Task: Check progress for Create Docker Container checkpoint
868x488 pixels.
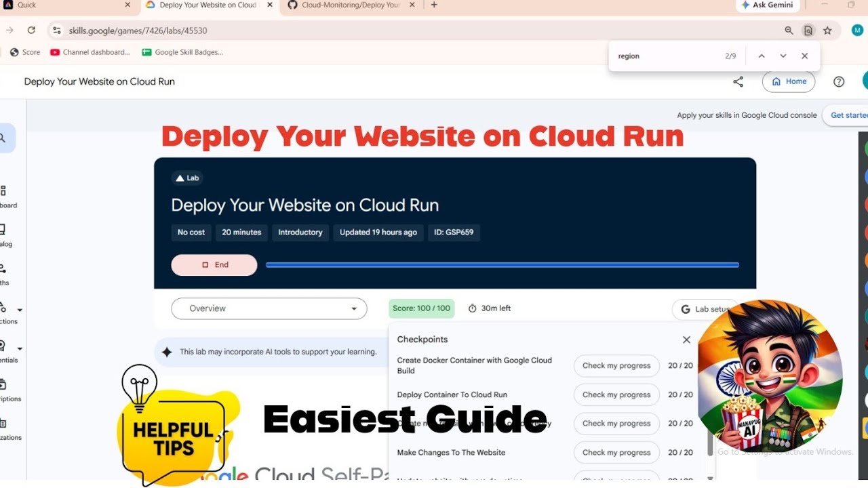Action: point(616,366)
